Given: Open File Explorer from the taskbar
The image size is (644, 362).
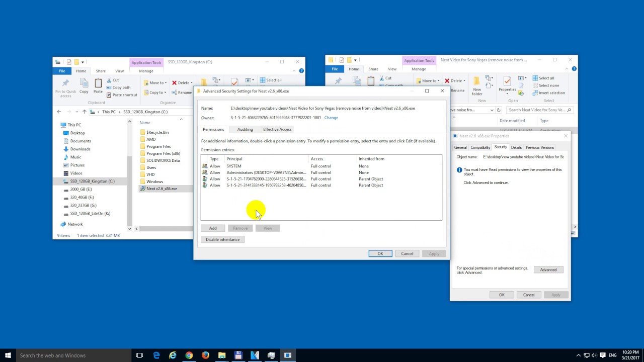Looking at the screenshot, I should coord(222,355).
